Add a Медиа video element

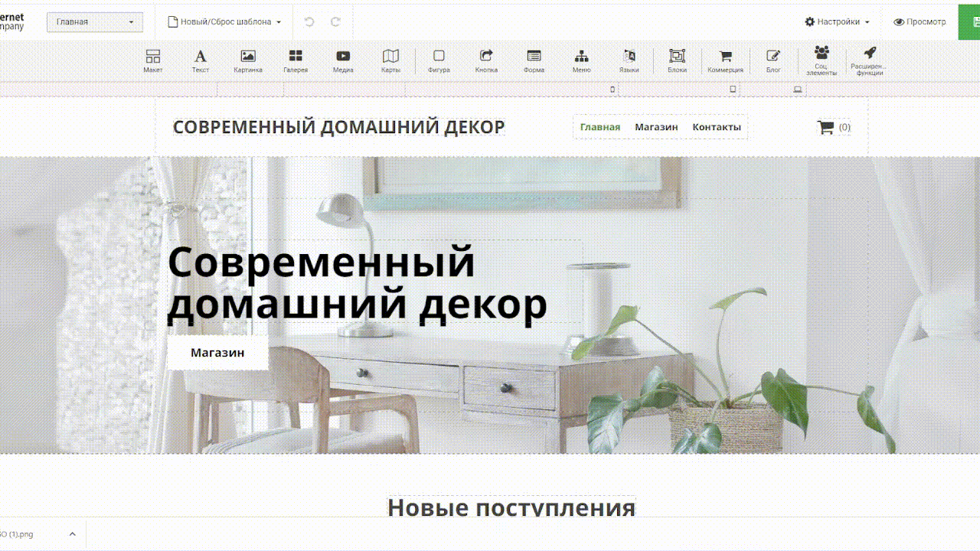pyautogui.click(x=343, y=60)
